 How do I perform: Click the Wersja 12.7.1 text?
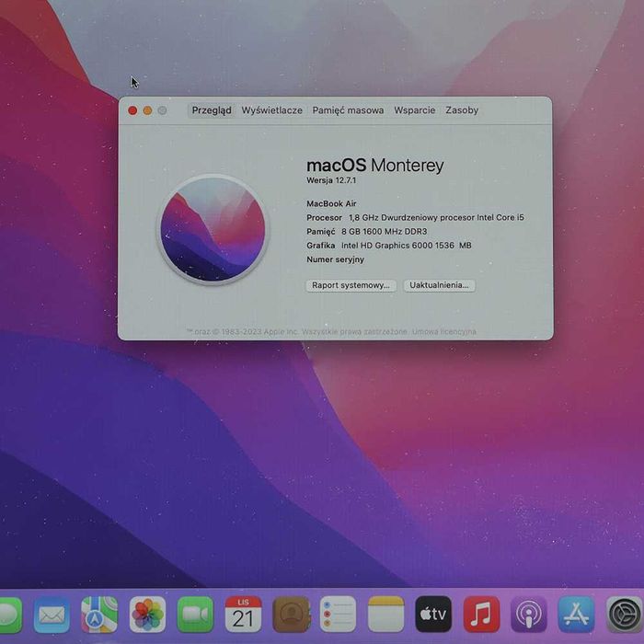tap(331, 180)
